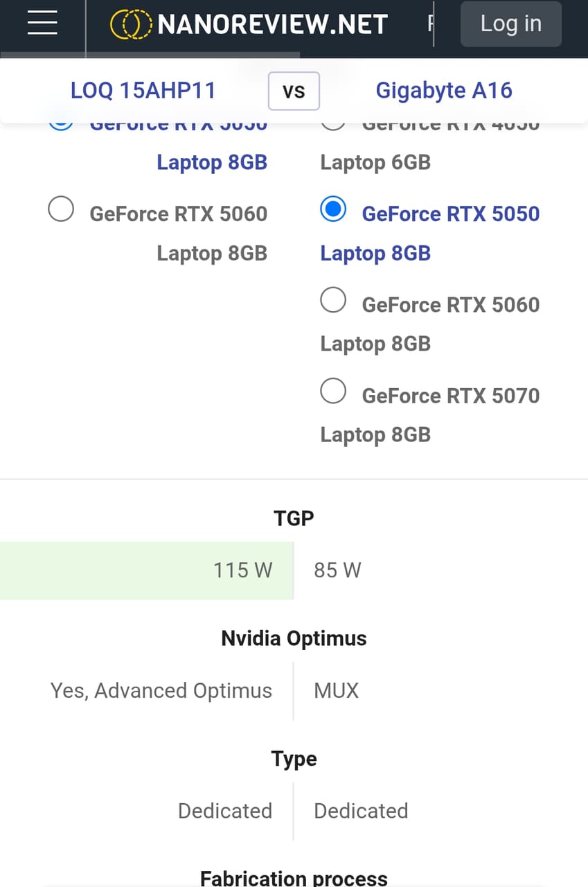Click the Fabrication process heading
Viewport: 588px width, 887px height.
point(294,878)
